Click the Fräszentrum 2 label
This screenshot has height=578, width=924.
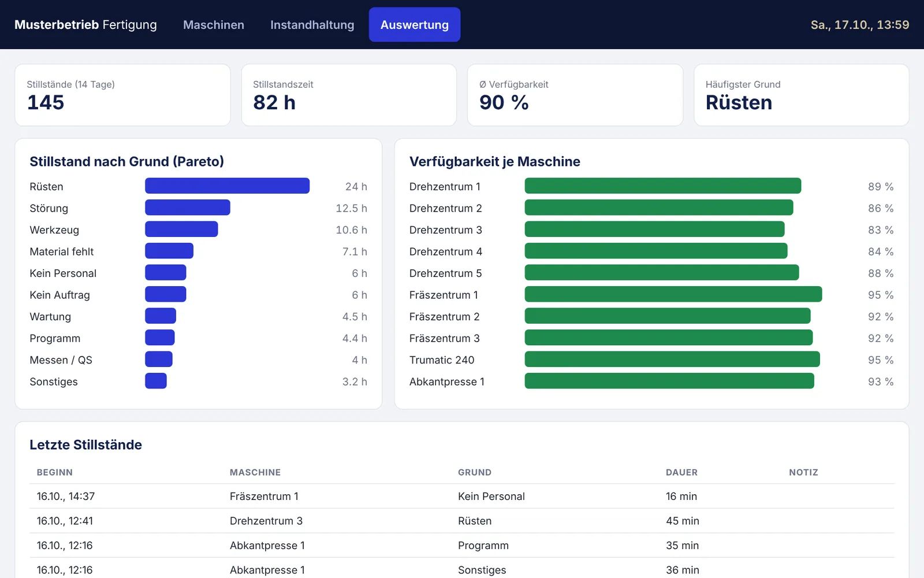pos(444,317)
